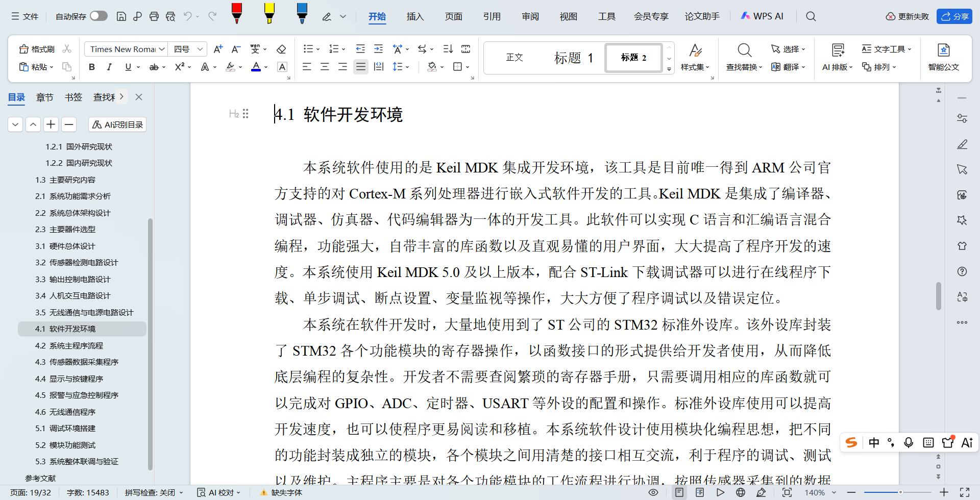Select center paragraph alignment
Screen dimensions: 980x500
coord(325,67)
